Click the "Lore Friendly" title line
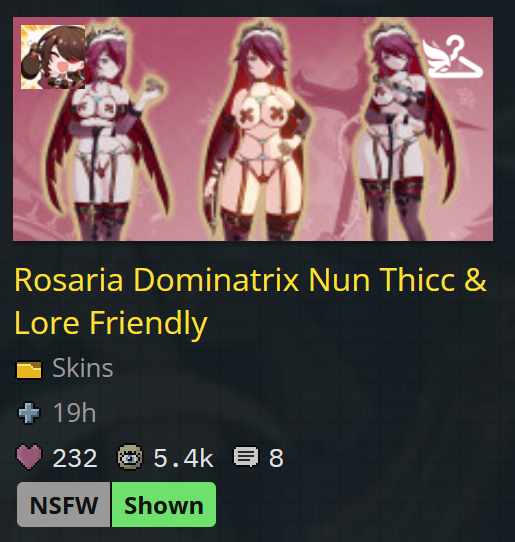515x542 pixels. point(111,323)
